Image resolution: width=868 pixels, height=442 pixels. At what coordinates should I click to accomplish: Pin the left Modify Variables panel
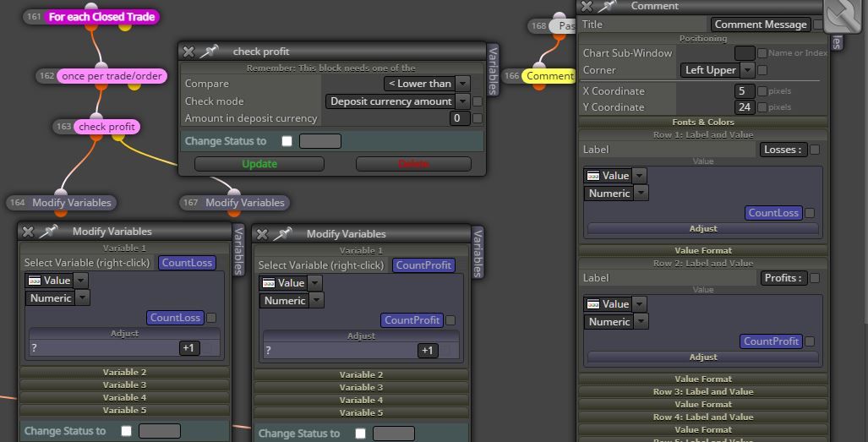tap(49, 232)
